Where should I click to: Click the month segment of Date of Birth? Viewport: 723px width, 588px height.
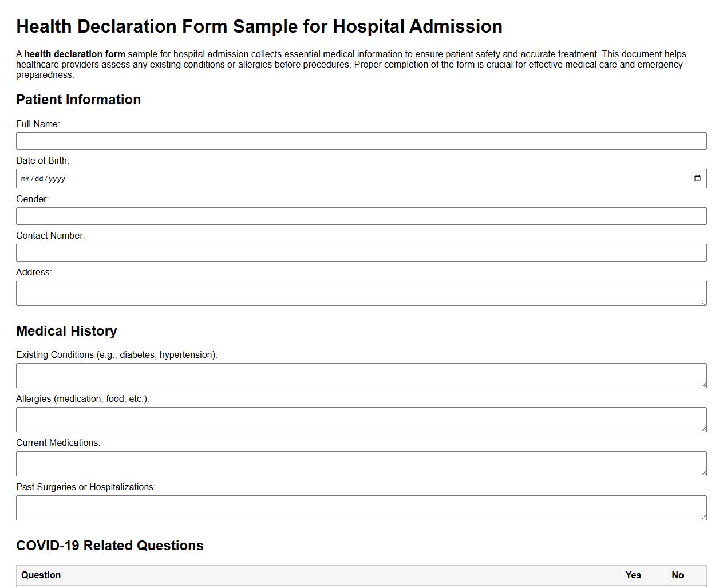coord(24,178)
